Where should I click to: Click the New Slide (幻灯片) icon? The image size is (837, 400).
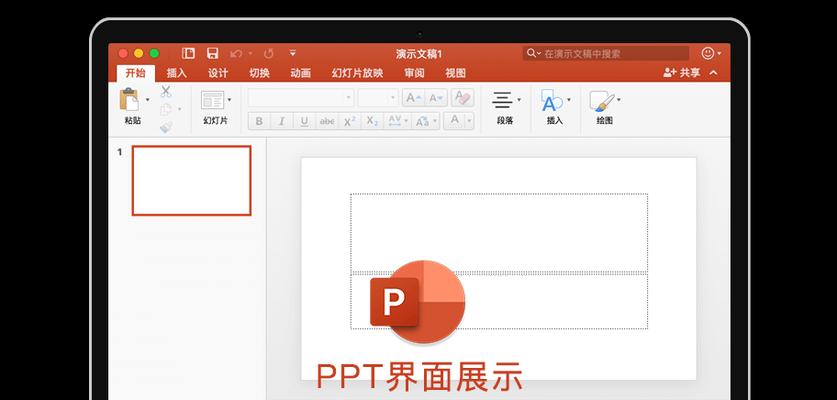pyautogui.click(x=212, y=100)
